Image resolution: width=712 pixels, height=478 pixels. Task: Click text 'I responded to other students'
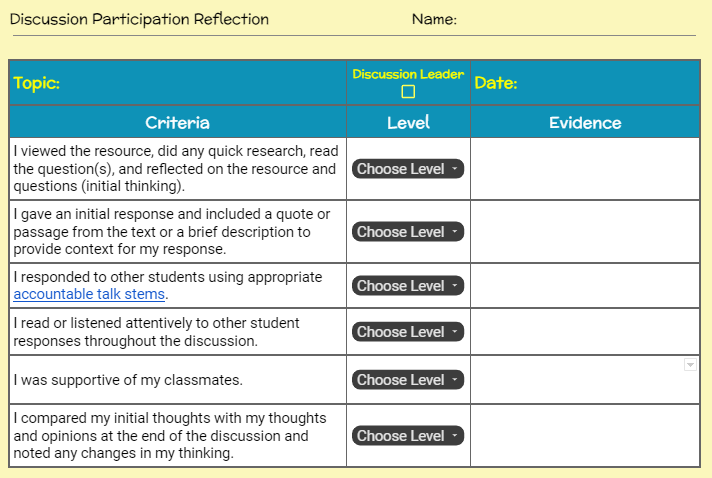coord(109,277)
